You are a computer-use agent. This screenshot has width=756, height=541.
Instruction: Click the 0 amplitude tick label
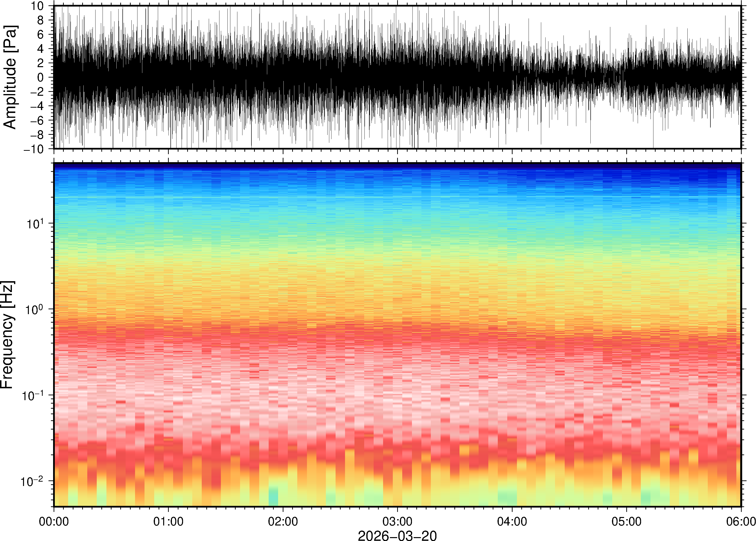click(41, 77)
